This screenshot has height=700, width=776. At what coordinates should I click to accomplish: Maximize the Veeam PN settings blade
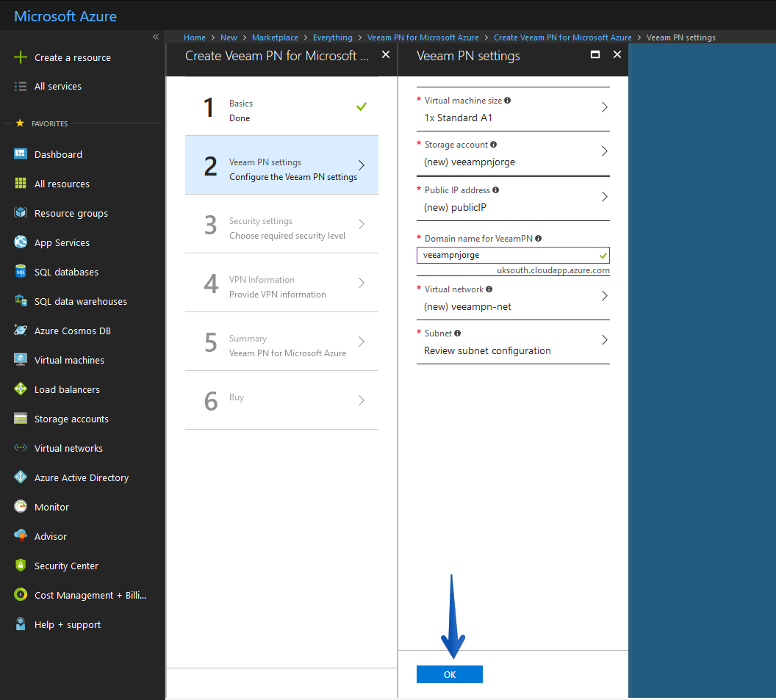595,55
